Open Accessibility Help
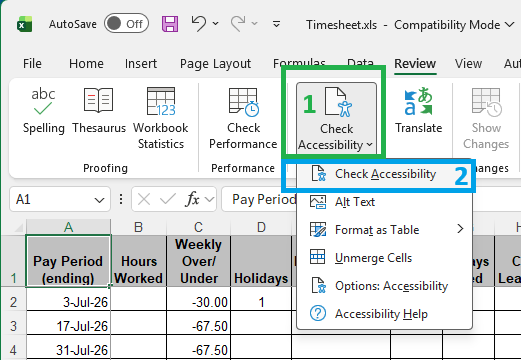The image size is (521, 360). [x=384, y=314]
